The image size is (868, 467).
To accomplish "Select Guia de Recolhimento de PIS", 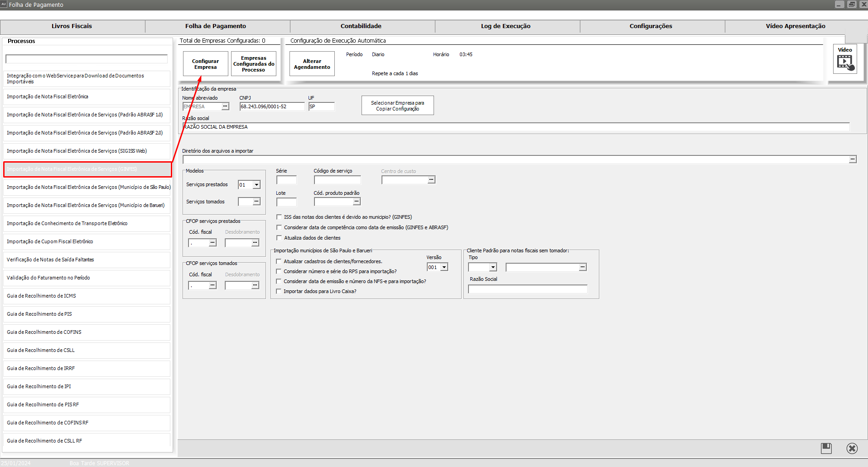I will coord(87,314).
